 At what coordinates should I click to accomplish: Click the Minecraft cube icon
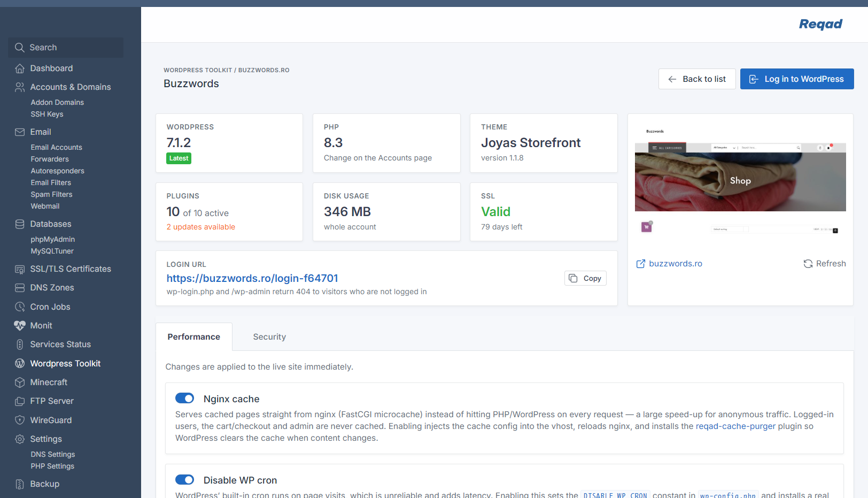tap(20, 382)
